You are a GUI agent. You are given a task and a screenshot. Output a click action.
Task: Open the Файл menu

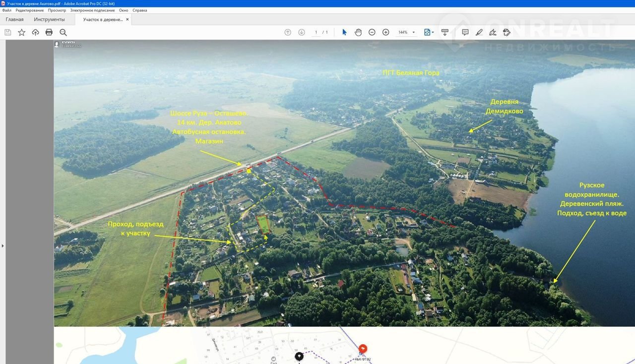coord(6,10)
